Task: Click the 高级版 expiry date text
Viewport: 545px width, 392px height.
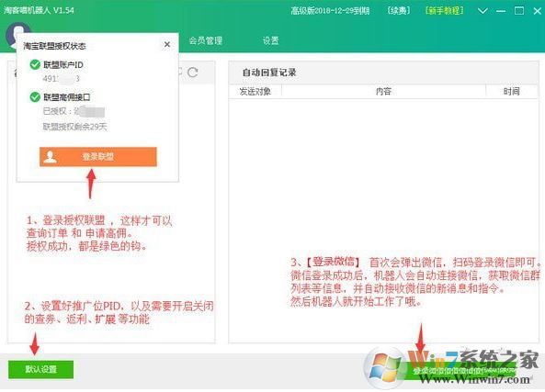Action: click(x=330, y=11)
